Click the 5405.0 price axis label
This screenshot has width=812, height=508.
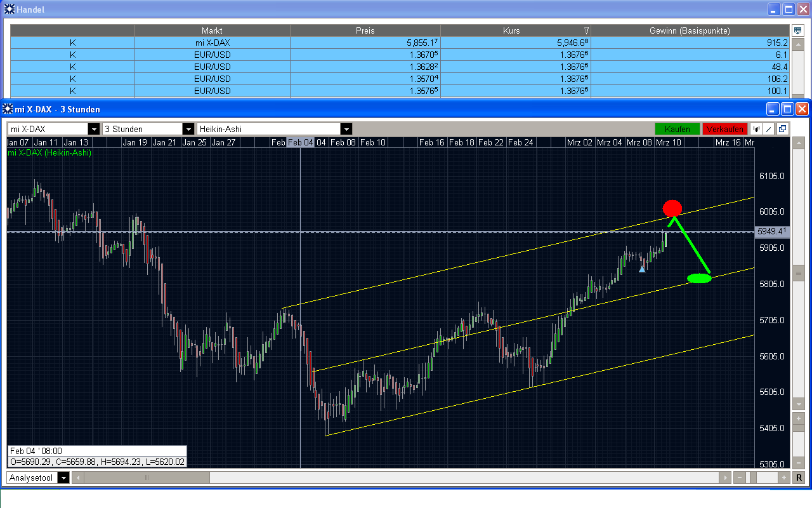pos(771,428)
